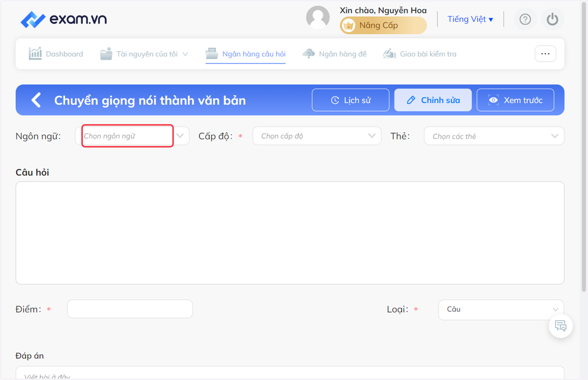
Task: Log out using the power icon
Action: (x=553, y=20)
